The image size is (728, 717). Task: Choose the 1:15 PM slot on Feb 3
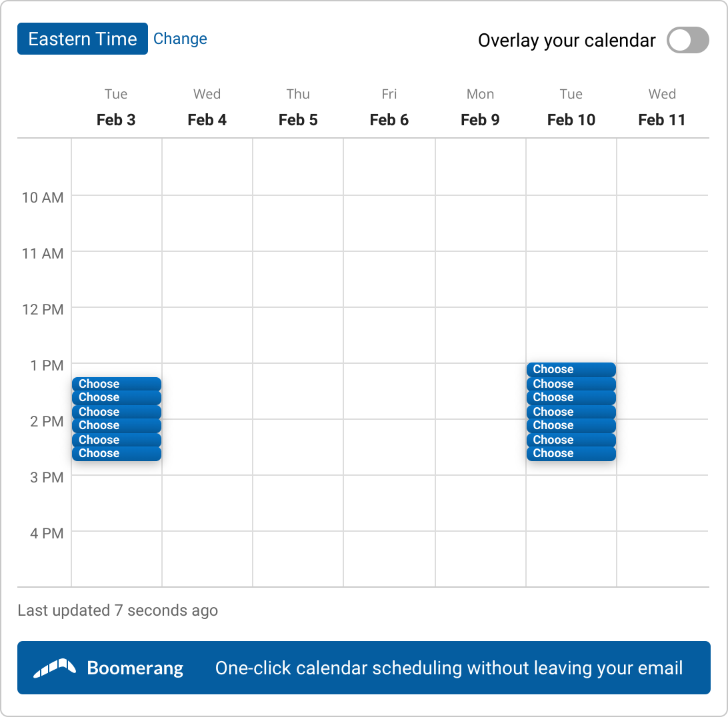[x=117, y=384]
